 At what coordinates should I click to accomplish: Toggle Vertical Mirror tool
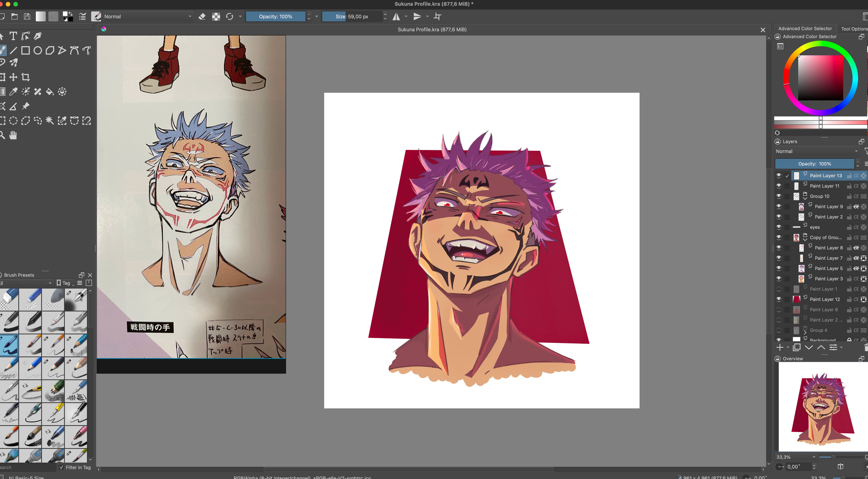coord(417,17)
